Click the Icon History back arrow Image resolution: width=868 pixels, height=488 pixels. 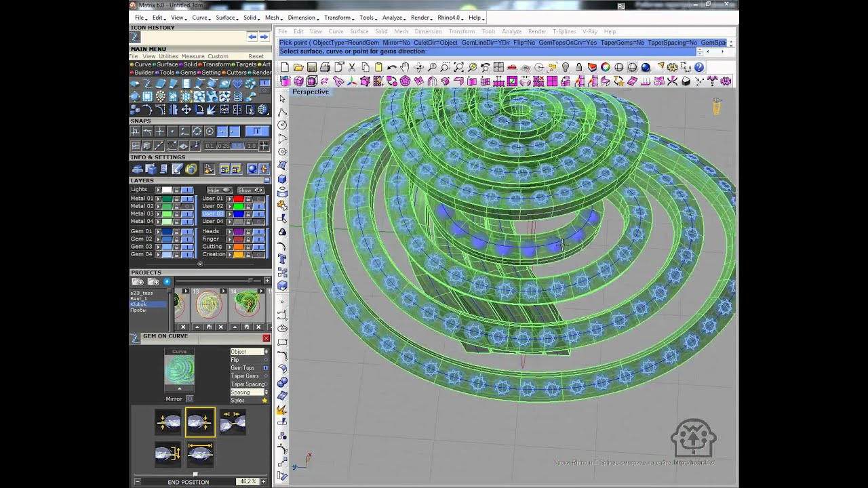(x=252, y=37)
